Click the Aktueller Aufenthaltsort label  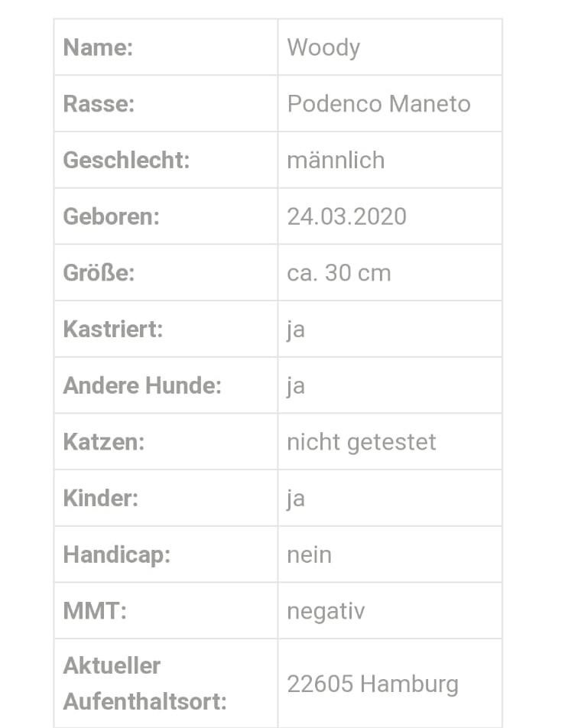[x=144, y=684]
